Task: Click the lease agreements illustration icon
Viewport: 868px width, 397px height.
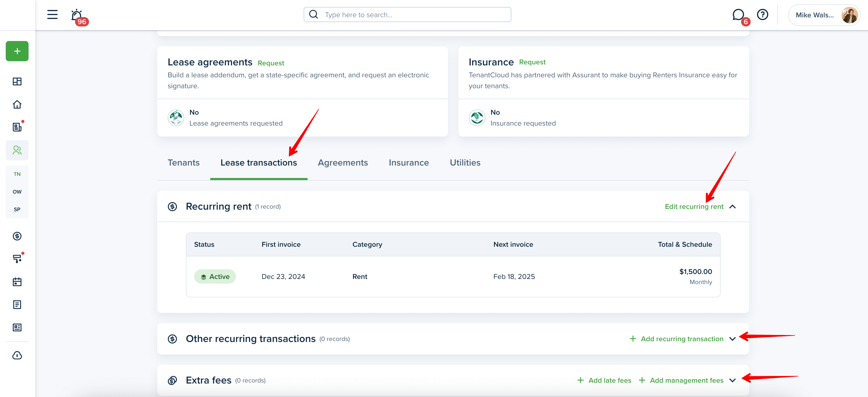Action: pyautogui.click(x=176, y=118)
